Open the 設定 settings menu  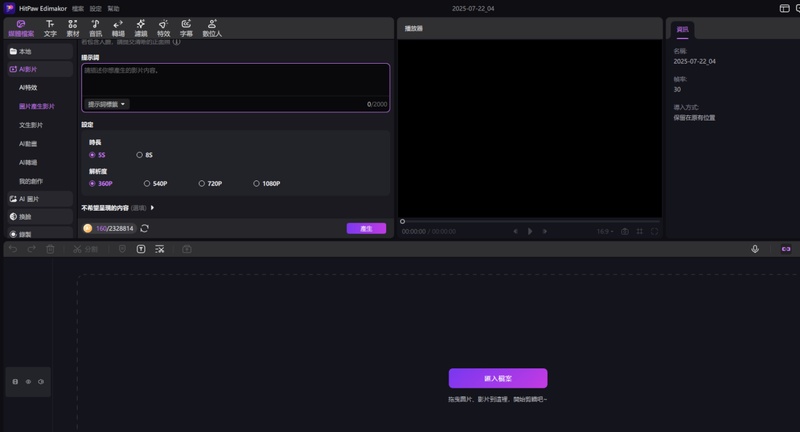(95, 9)
